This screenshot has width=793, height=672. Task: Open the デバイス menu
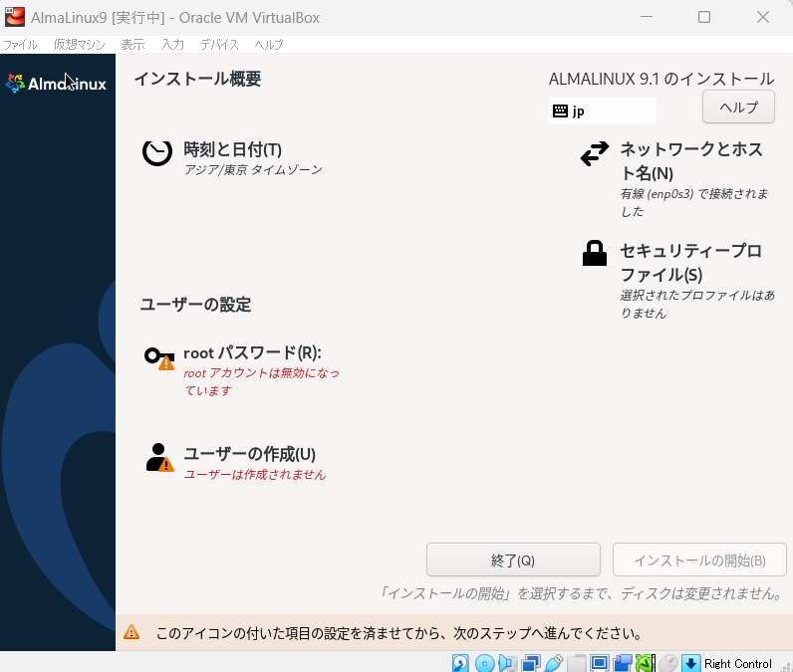point(219,45)
